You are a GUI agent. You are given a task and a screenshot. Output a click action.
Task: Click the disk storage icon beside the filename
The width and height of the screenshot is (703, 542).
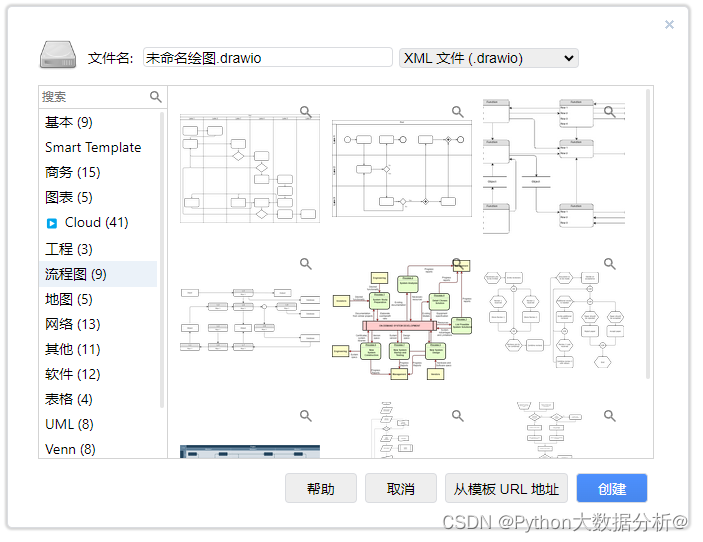(x=58, y=56)
